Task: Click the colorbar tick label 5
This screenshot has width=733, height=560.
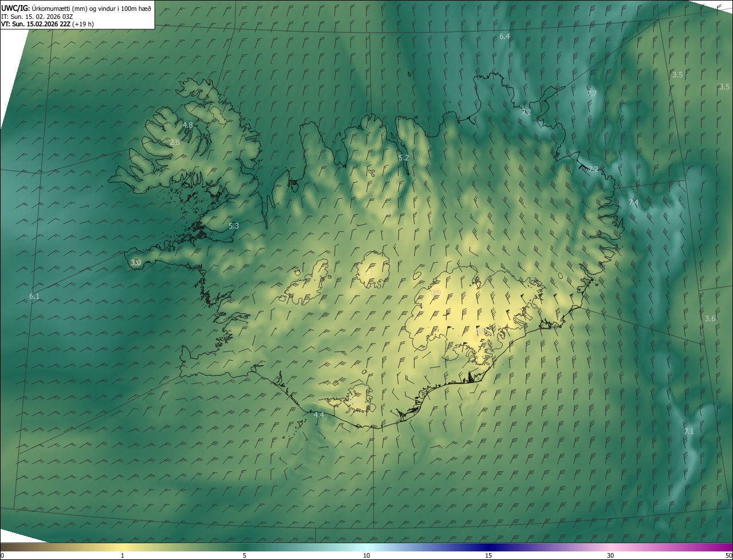Action: pos(245,555)
